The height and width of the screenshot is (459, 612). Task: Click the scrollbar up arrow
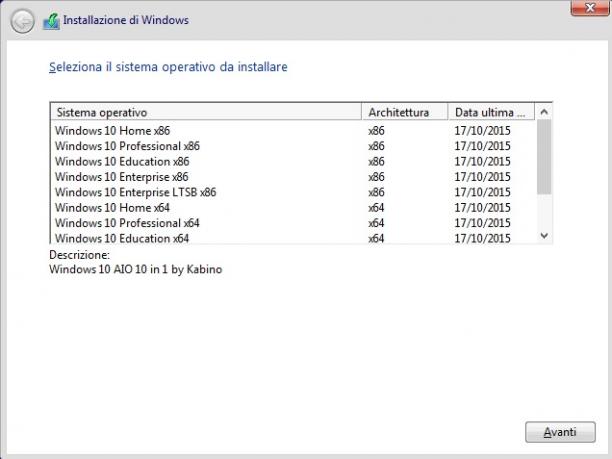[x=544, y=112]
